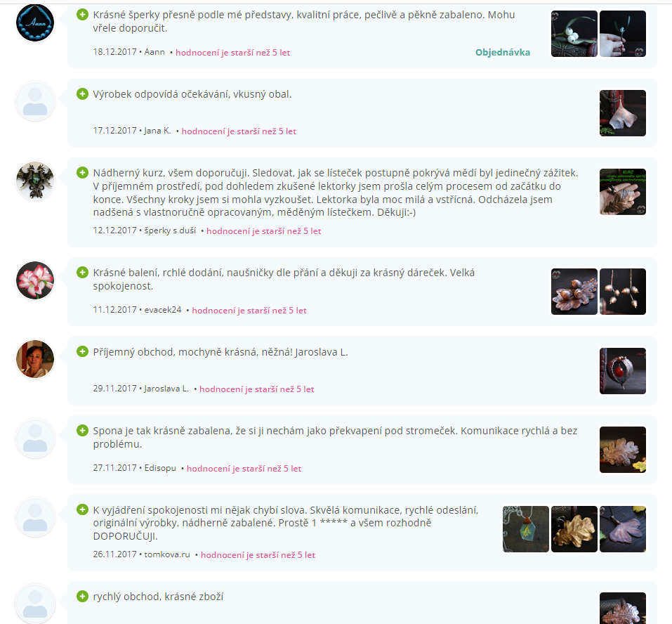Click green plus icon on Edisopu review
Image resolution: width=672 pixels, height=624 pixels.
(x=82, y=430)
